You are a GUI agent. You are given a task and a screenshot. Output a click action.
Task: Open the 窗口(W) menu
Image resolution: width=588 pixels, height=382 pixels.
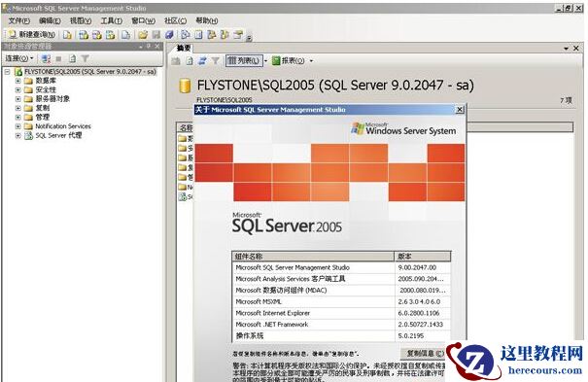[x=143, y=20]
